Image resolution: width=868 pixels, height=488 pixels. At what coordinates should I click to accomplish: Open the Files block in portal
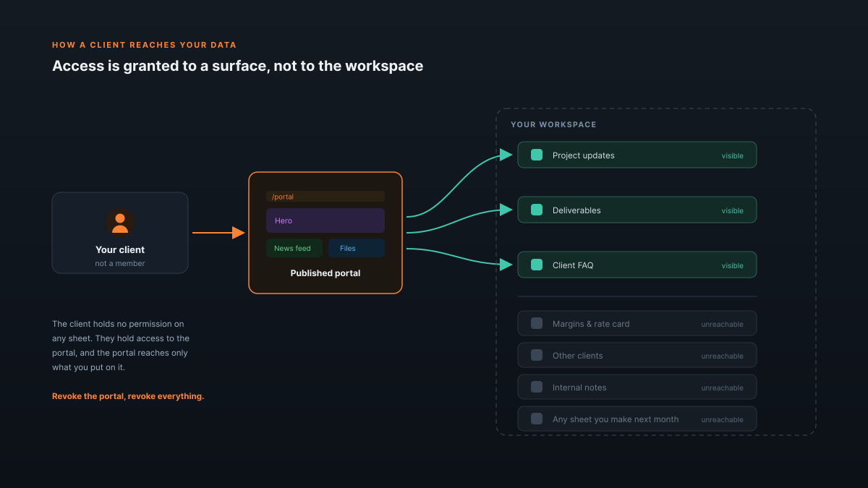point(357,248)
